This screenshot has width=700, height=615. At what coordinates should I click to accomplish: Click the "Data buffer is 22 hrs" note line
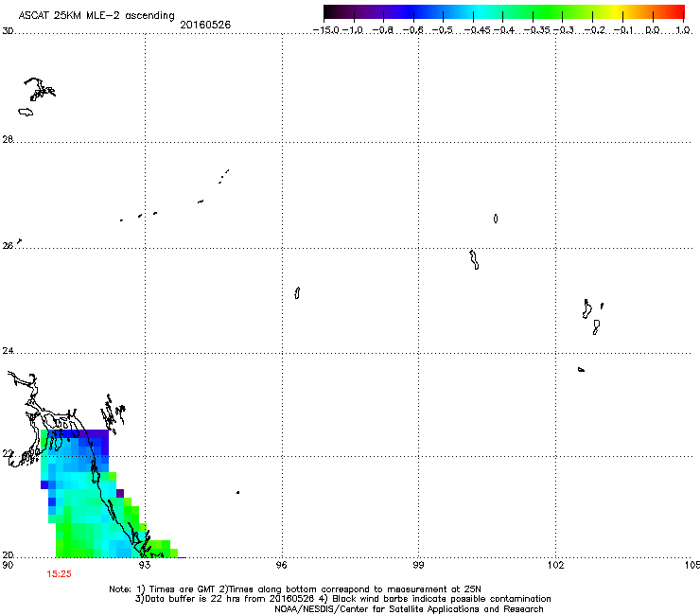point(342,599)
